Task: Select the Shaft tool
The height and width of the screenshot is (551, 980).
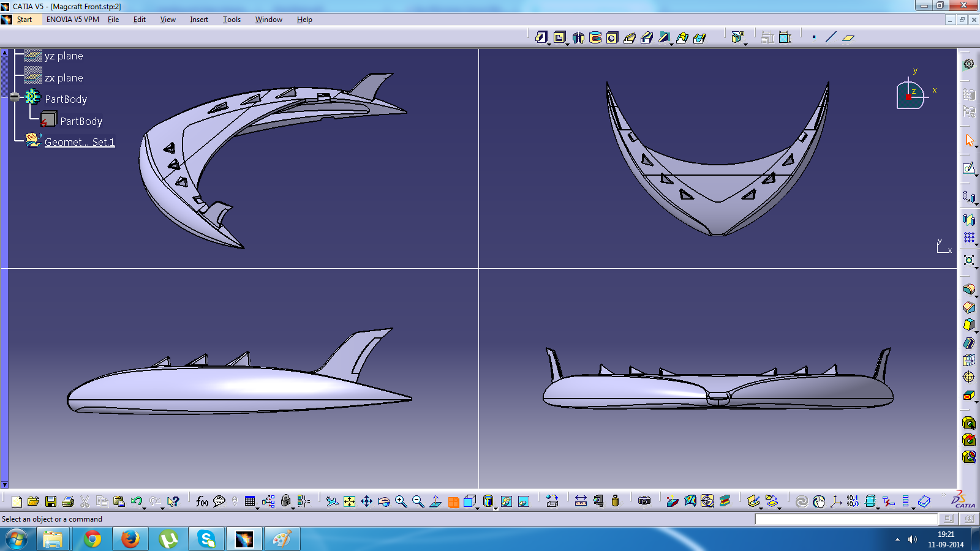Action: point(578,38)
